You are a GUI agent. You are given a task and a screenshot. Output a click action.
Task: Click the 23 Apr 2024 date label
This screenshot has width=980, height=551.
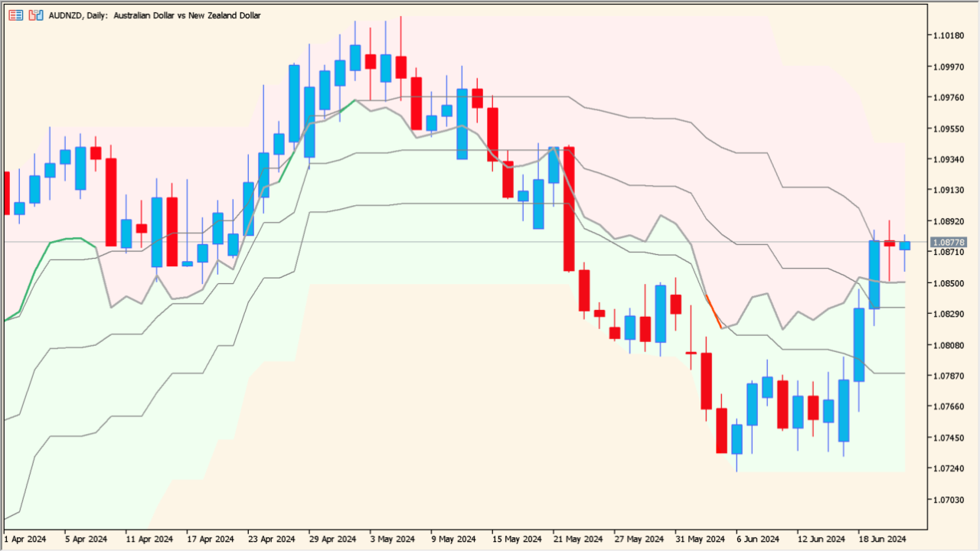coord(273,539)
